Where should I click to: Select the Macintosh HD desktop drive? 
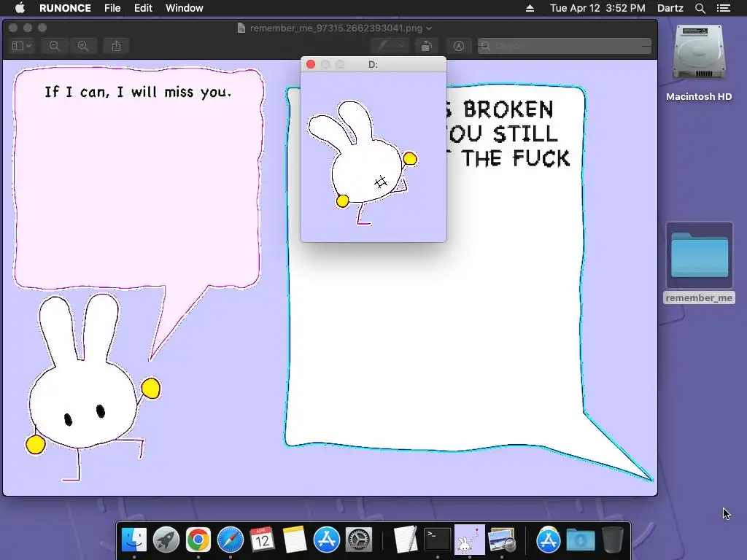699,63
